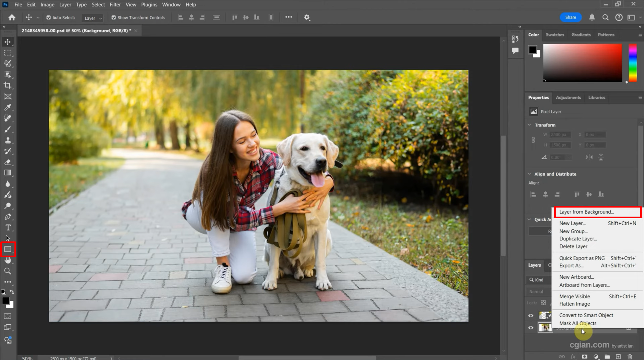Open the Filter menu
The height and width of the screenshot is (360, 644).
[x=115, y=4]
